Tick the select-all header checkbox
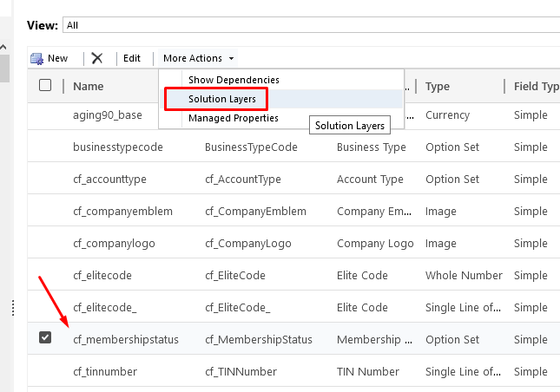Image resolution: width=560 pixels, height=392 pixels. (45, 85)
